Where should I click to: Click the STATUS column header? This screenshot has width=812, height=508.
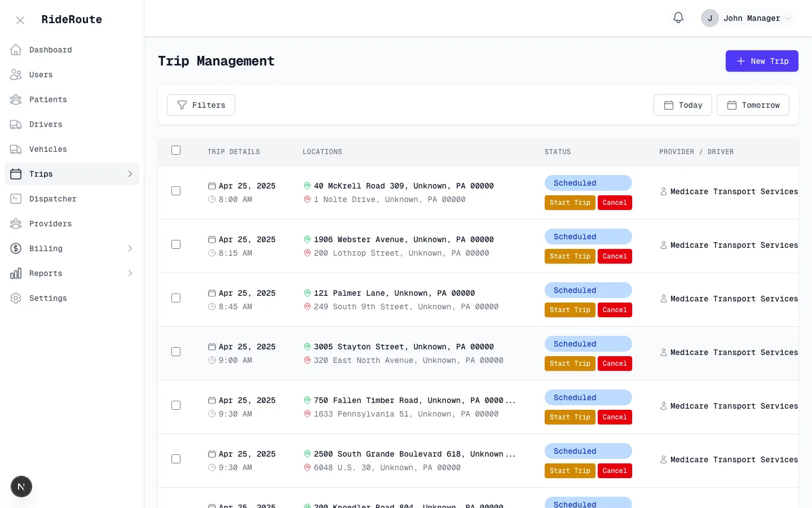(558, 152)
